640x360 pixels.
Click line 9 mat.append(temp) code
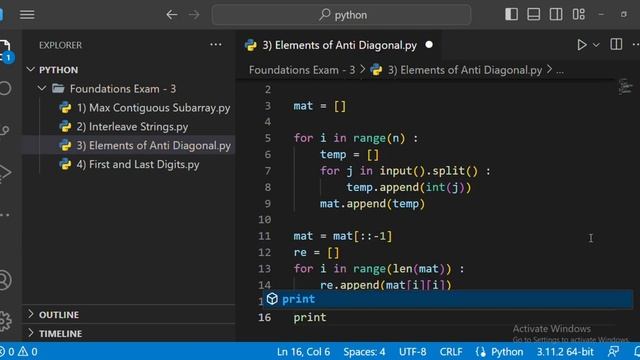(372, 203)
